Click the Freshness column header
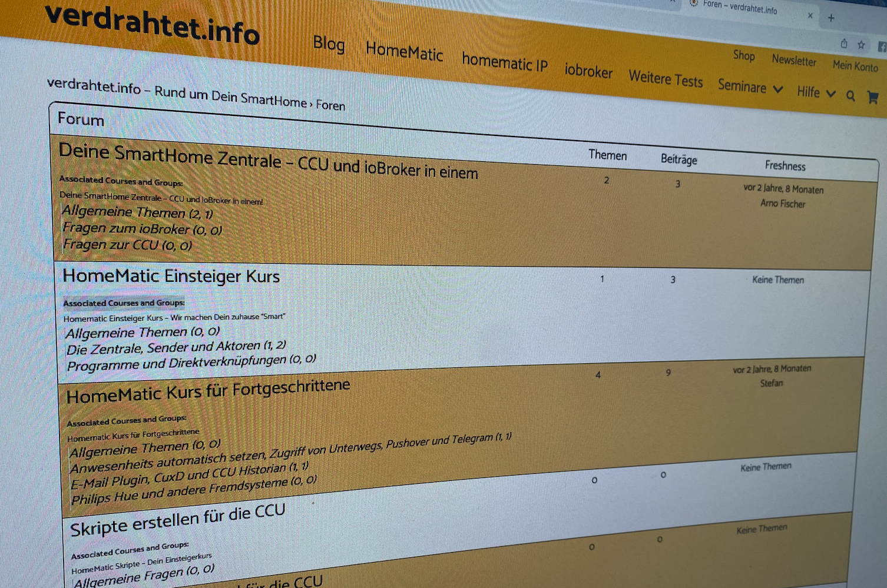 [785, 165]
